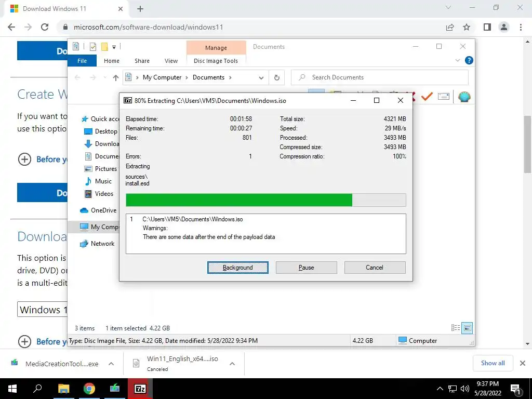Screen dimensions: 532x399
Task: Open the Home ribbon tab
Action: point(112,61)
